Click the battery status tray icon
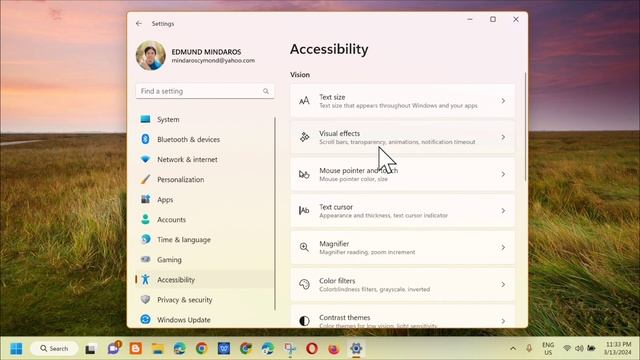Viewport: 640px width, 360px height. click(x=591, y=349)
